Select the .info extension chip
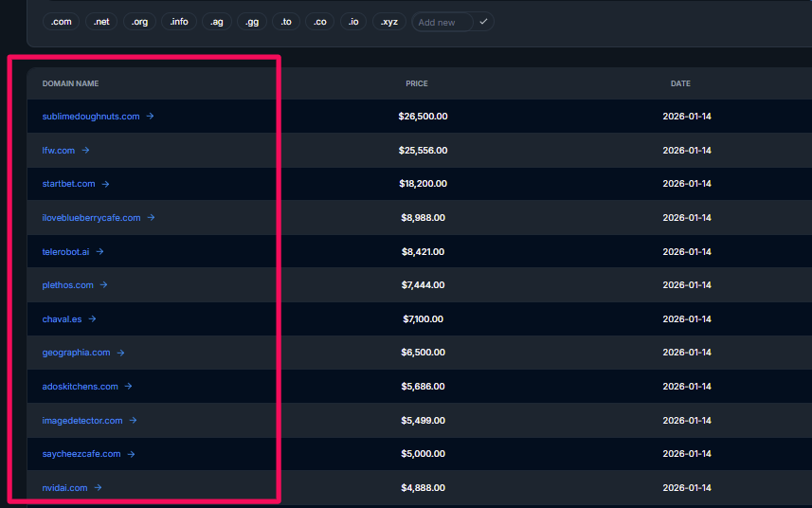 click(x=178, y=22)
